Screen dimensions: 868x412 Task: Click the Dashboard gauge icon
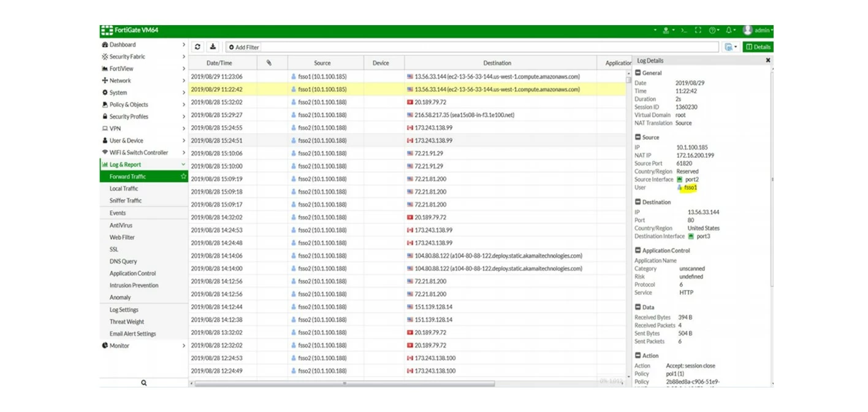(105, 45)
